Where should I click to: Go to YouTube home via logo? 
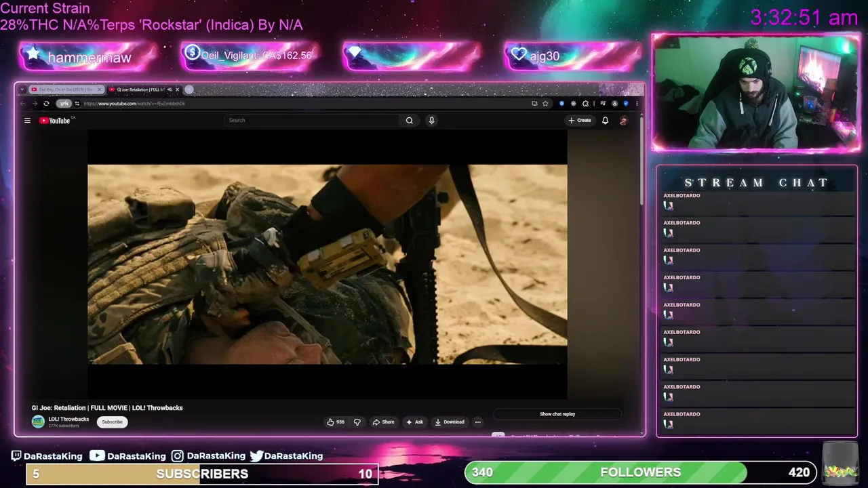[x=56, y=121]
